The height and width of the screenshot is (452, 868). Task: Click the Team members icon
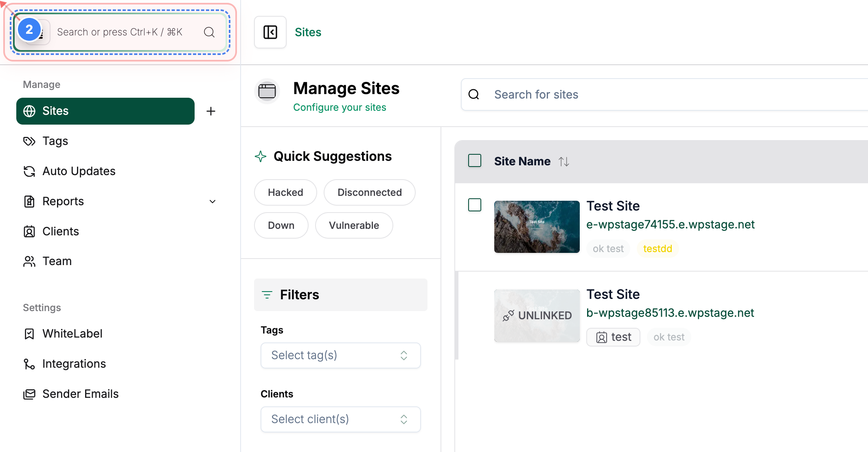click(30, 261)
